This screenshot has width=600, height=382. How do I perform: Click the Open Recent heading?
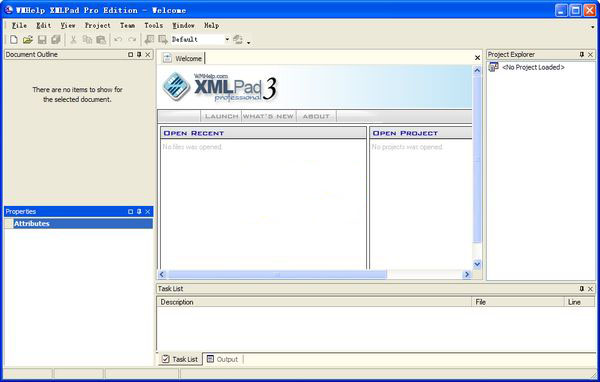pos(194,133)
